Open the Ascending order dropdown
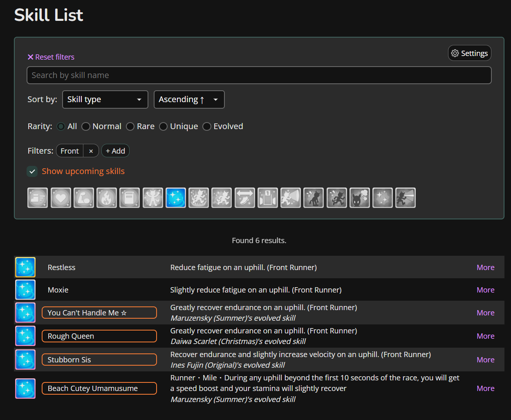The width and height of the screenshot is (511, 420). 189,99
